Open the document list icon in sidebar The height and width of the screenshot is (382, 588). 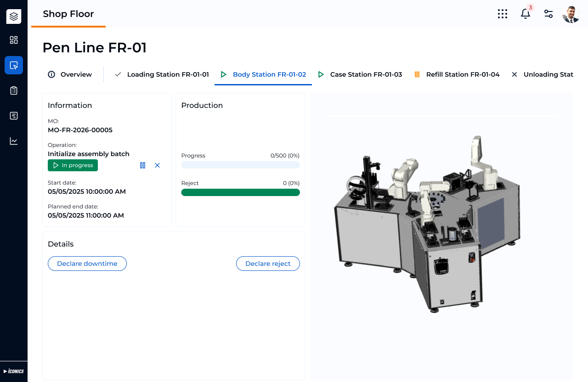pos(14,116)
